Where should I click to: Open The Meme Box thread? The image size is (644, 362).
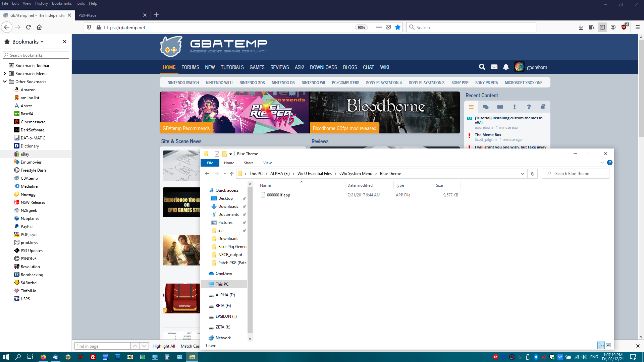[488, 135]
